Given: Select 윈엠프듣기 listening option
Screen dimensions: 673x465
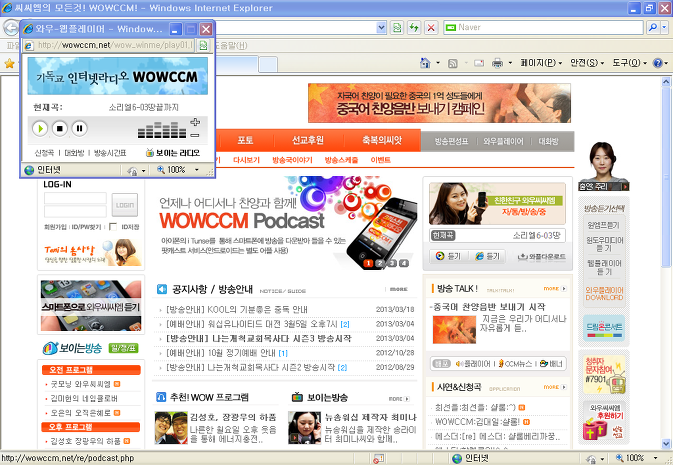Looking at the screenshot, I should 603,225.
